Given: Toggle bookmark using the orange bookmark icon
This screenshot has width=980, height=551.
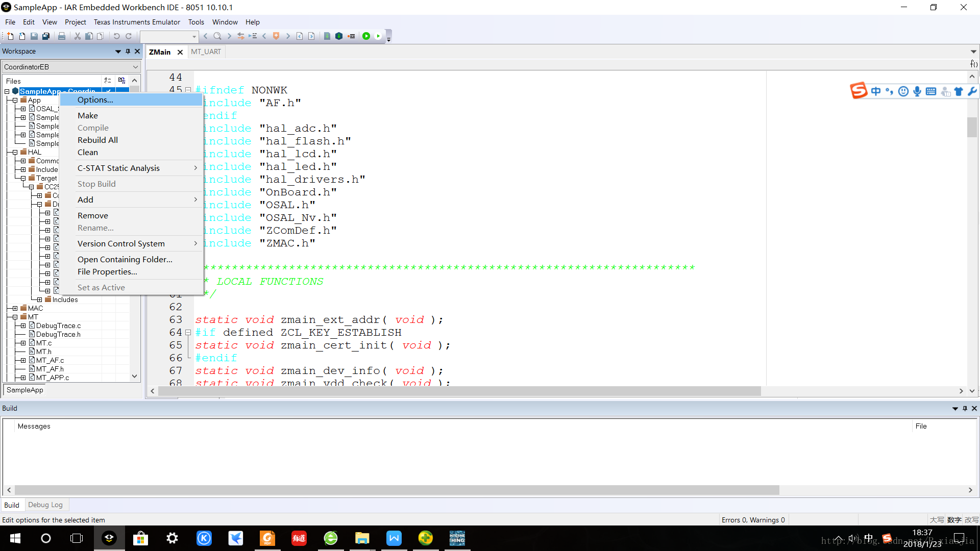Looking at the screenshot, I should click(x=276, y=36).
